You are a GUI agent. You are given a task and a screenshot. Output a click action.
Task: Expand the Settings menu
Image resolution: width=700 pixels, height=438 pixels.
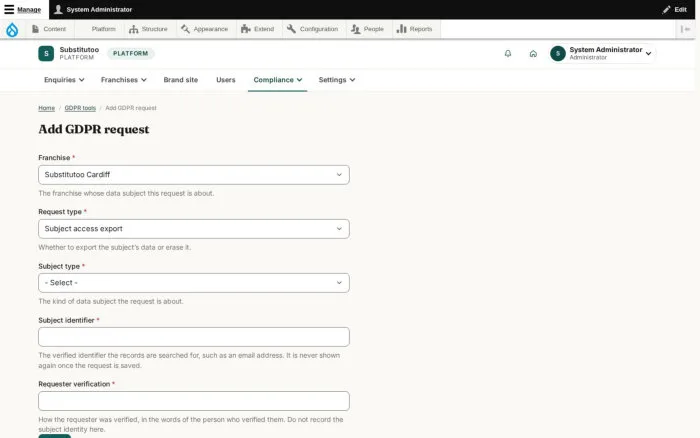coord(337,80)
